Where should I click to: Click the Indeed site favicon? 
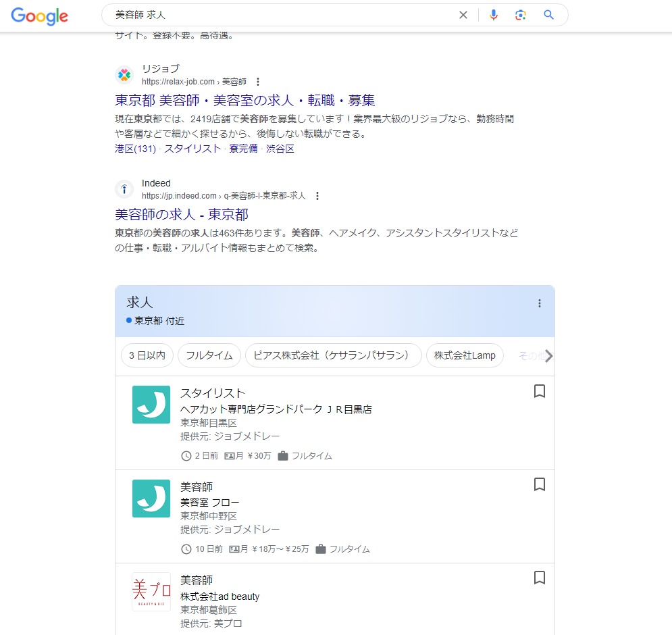tap(124, 189)
